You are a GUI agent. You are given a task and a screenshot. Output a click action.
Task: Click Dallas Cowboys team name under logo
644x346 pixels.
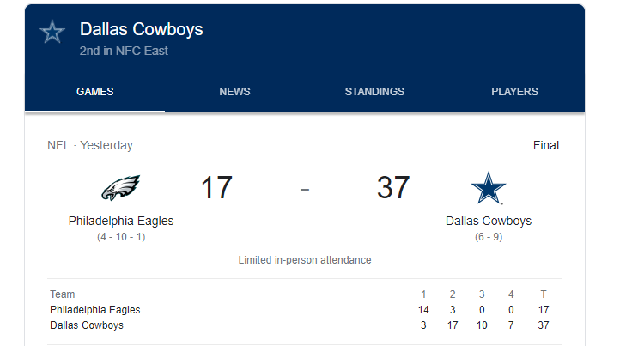coord(489,221)
